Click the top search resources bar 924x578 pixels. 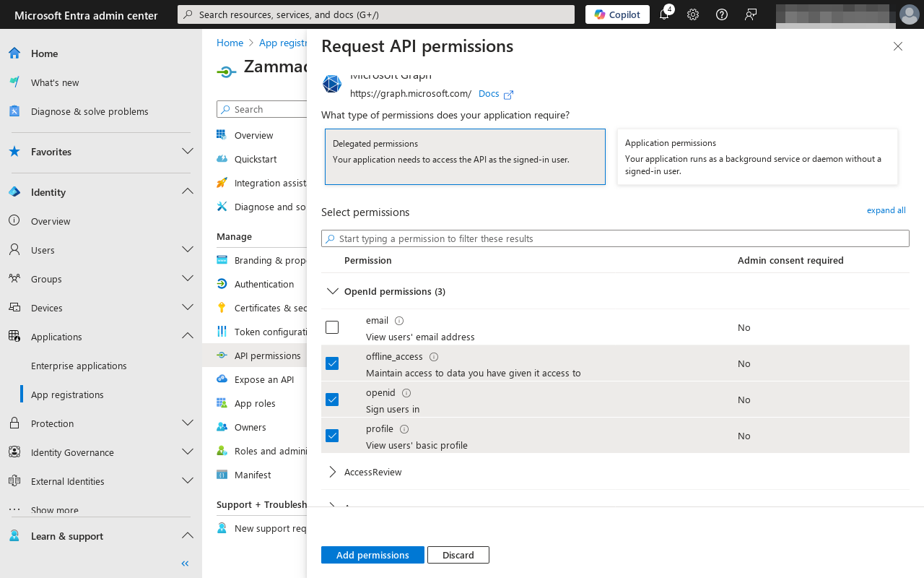[376, 14]
